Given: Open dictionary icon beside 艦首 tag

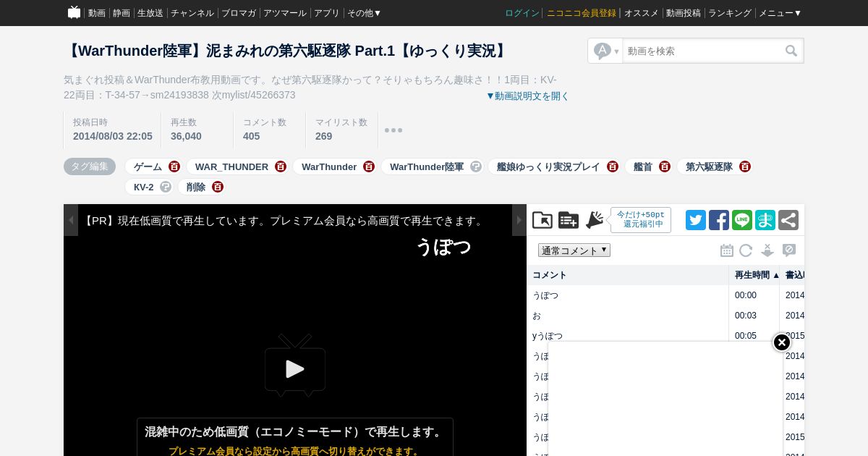Looking at the screenshot, I should (665, 166).
